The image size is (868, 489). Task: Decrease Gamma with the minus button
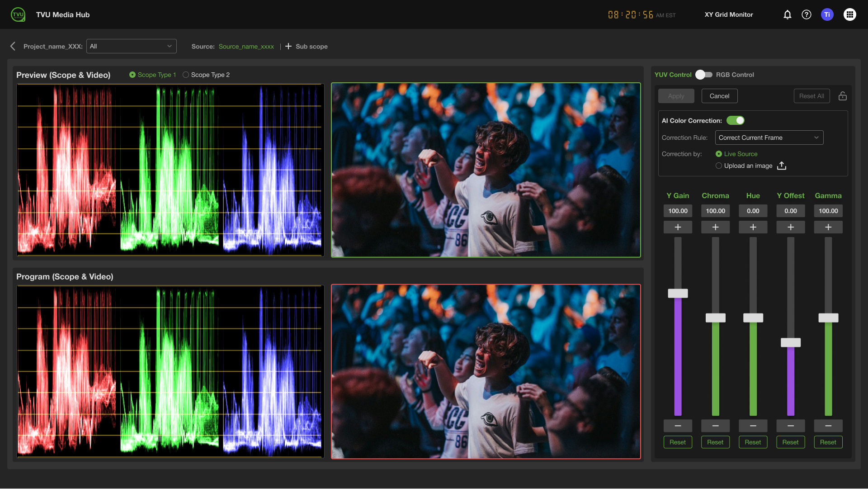[x=828, y=426]
